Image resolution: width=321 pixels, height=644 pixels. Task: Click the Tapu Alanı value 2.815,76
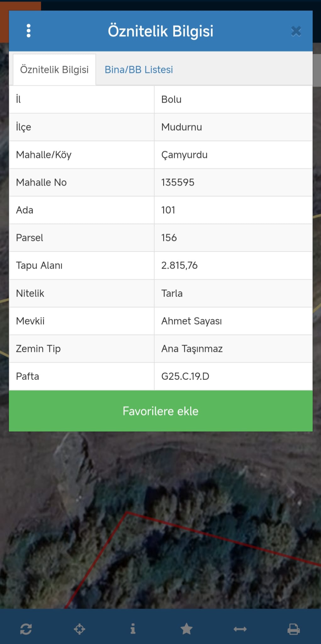point(179,265)
